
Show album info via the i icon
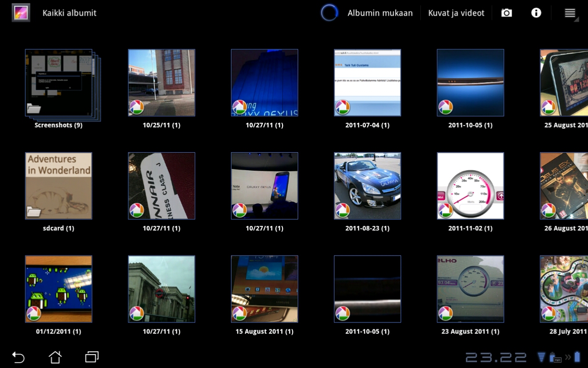click(536, 13)
